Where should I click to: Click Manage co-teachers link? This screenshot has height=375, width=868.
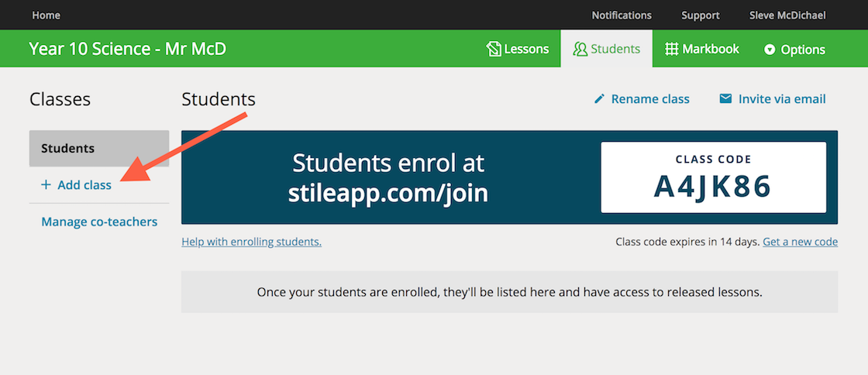point(99,222)
